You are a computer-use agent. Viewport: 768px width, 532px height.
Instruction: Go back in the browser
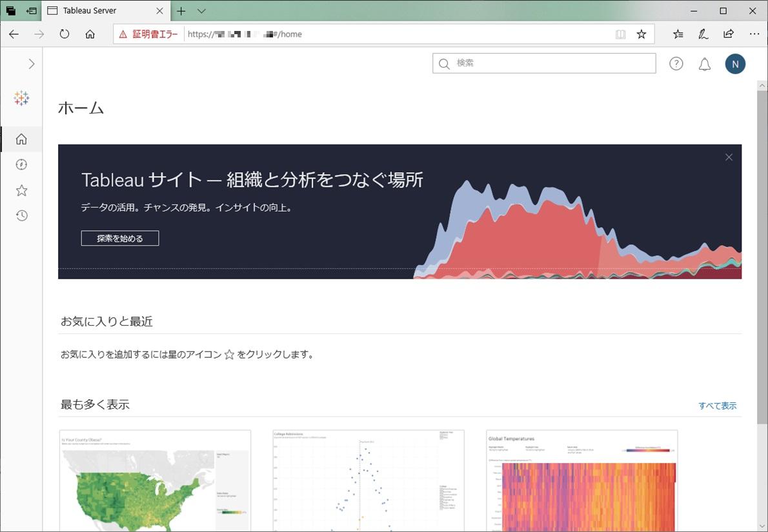[14, 34]
